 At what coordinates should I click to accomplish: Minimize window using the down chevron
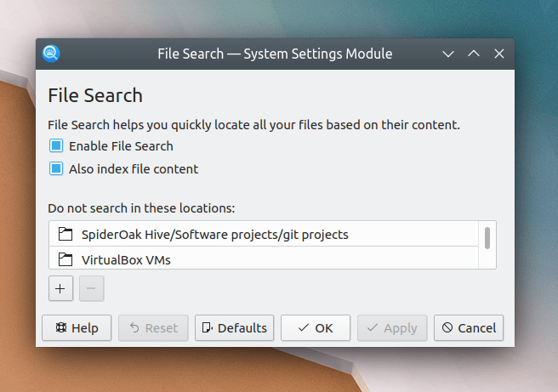tap(448, 54)
